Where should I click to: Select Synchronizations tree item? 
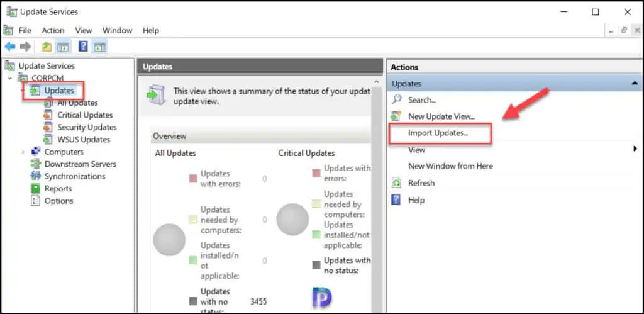point(75,176)
